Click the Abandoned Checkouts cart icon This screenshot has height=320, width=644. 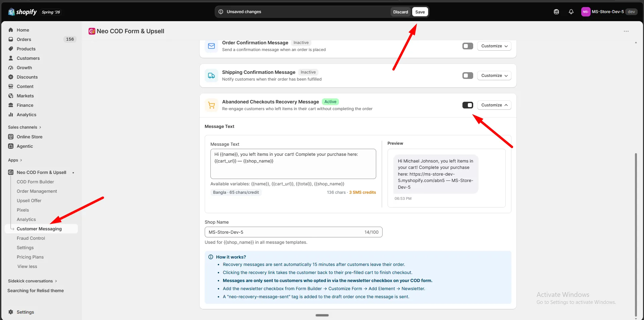(x=211, y=105)
